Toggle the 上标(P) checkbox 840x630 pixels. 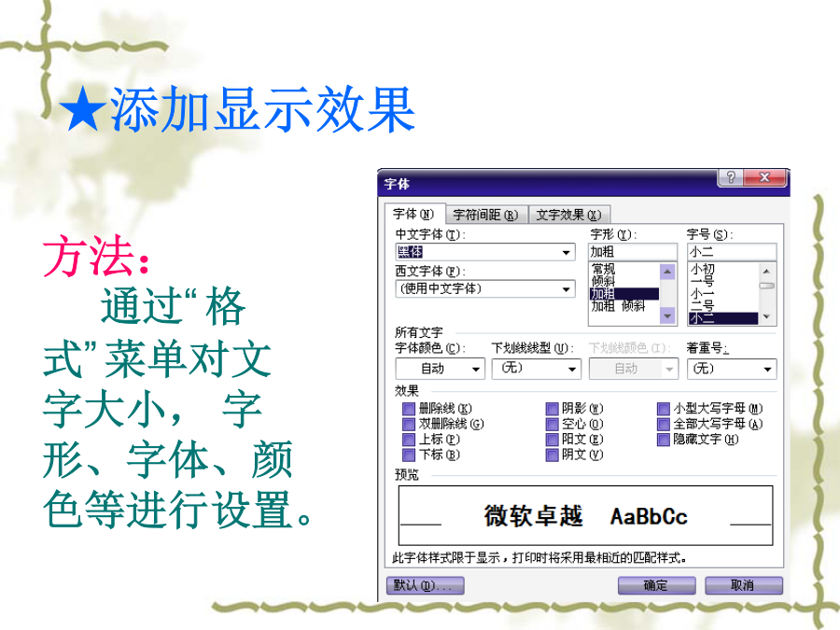click(x=409, y=440)
